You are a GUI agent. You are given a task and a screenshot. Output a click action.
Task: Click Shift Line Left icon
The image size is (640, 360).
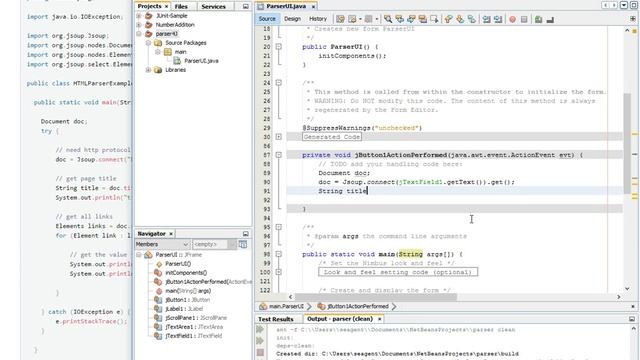[x=486, y=19]
